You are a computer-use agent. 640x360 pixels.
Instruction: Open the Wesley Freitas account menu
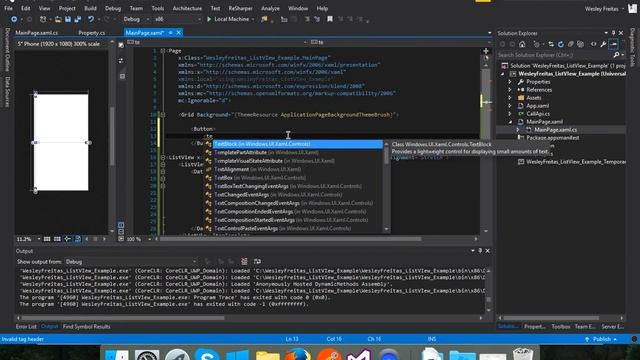(x=604, y=9)
